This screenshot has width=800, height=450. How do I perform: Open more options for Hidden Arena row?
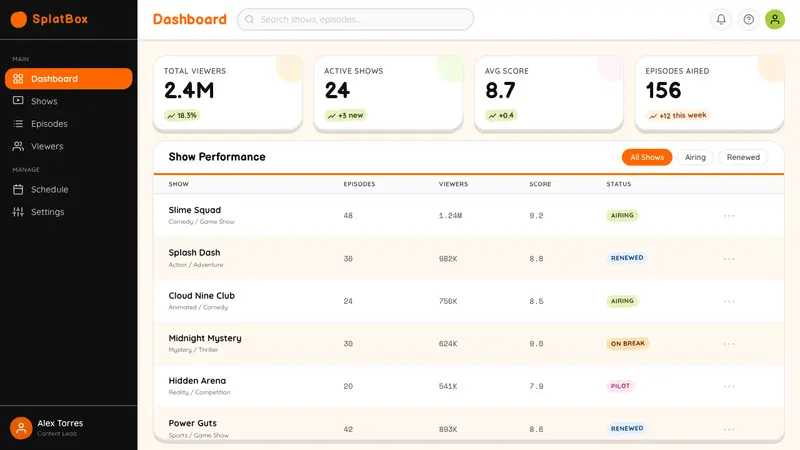[x=729, y=386]
